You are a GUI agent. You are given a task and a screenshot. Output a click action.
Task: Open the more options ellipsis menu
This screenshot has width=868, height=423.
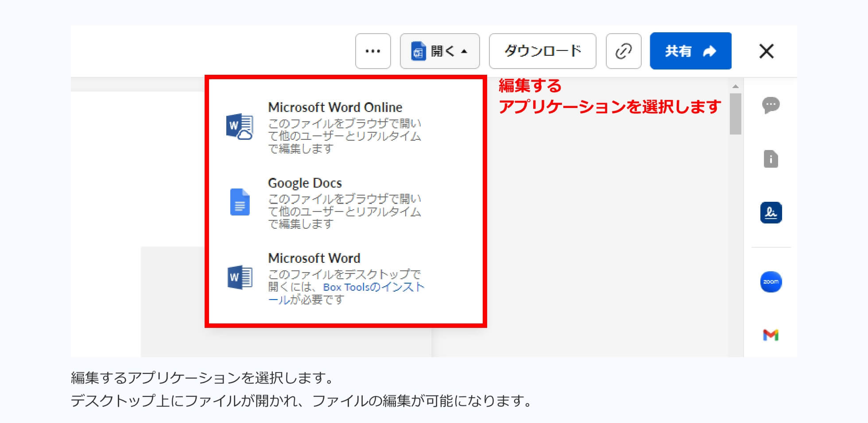click(x=373, y=51)
